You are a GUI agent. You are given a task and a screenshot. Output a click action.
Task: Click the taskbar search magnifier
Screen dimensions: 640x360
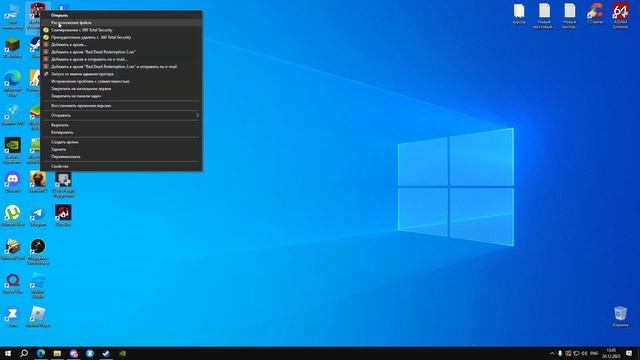[x=24, y=353]
